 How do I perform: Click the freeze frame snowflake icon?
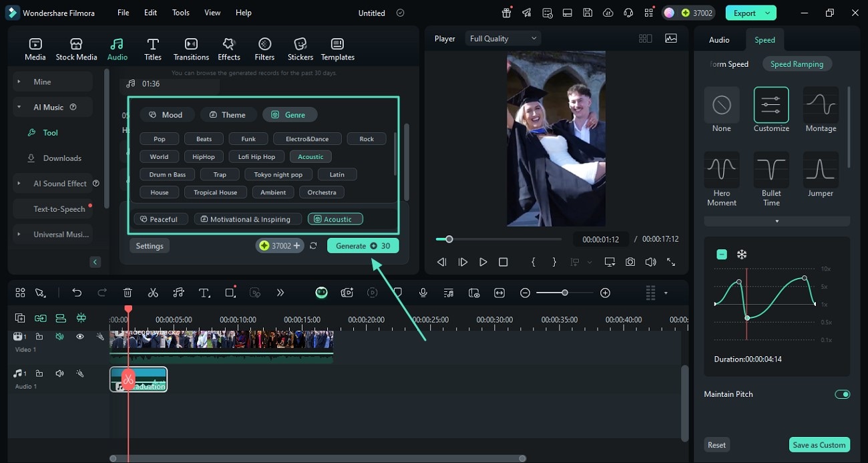pos(741,255)
